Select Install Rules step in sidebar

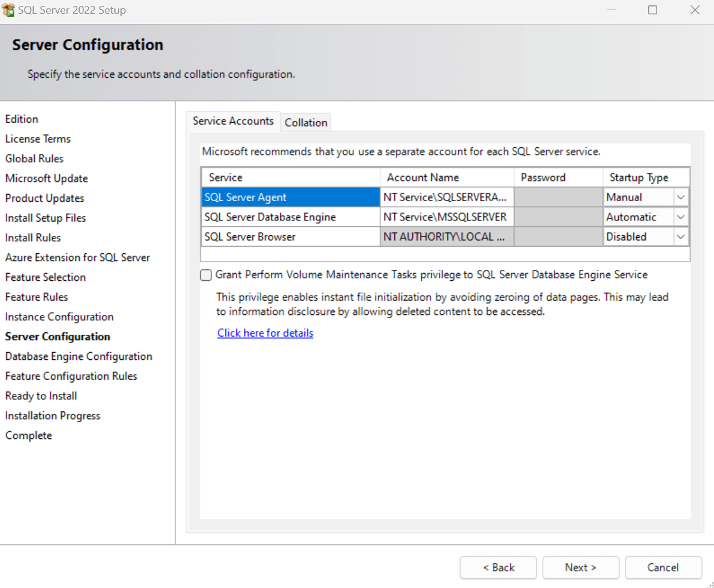(33, 238)
